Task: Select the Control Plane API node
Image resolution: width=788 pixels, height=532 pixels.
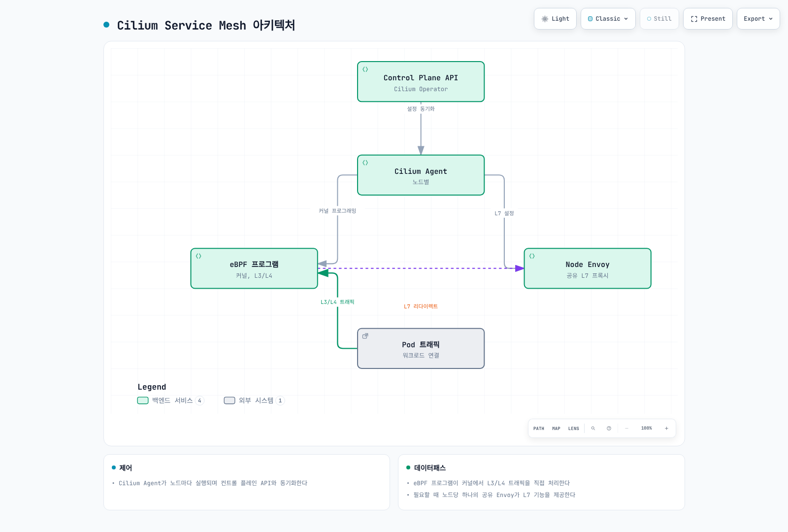Action: tap(421, 82)
